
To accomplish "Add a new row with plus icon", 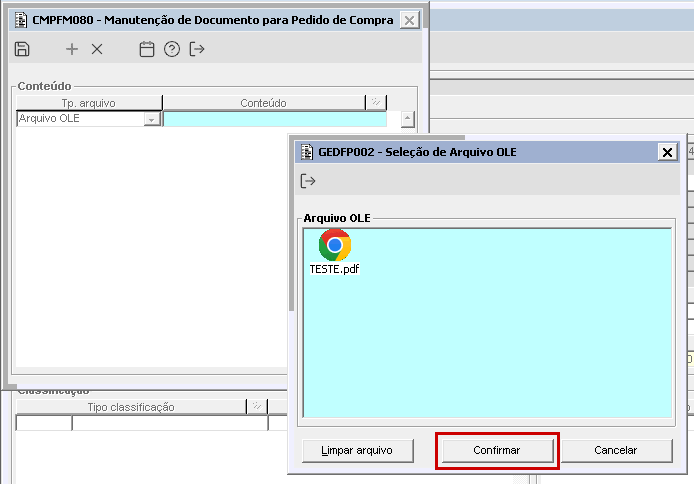I will click(72, 49).
